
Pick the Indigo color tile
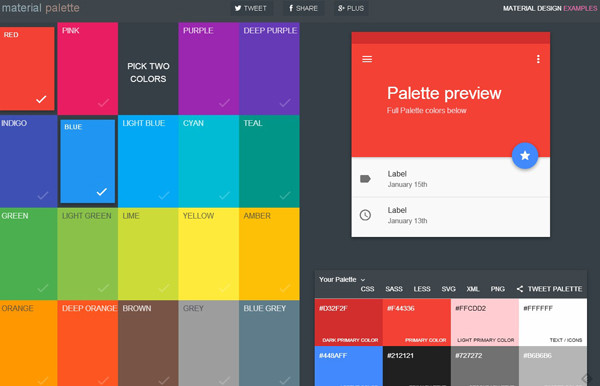click(x=29, y=161)
